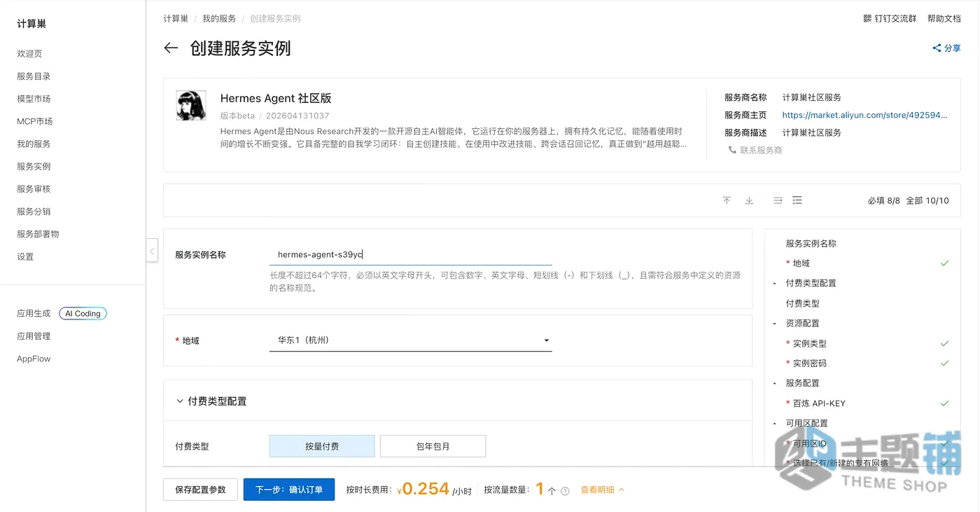Click the 保存配置参数 button
Screen dimensions: 980x512
pos(200,490)
